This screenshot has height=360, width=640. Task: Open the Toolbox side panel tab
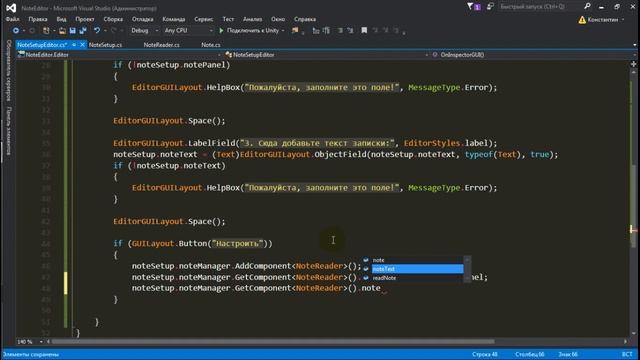point(8,131)
